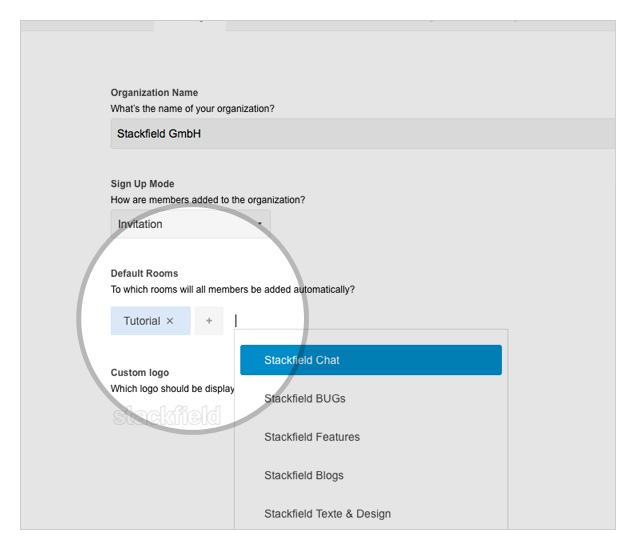This screenshot has width=636, height=550.
Task: Click the Sign Up Mode heading
Action: 142,184
